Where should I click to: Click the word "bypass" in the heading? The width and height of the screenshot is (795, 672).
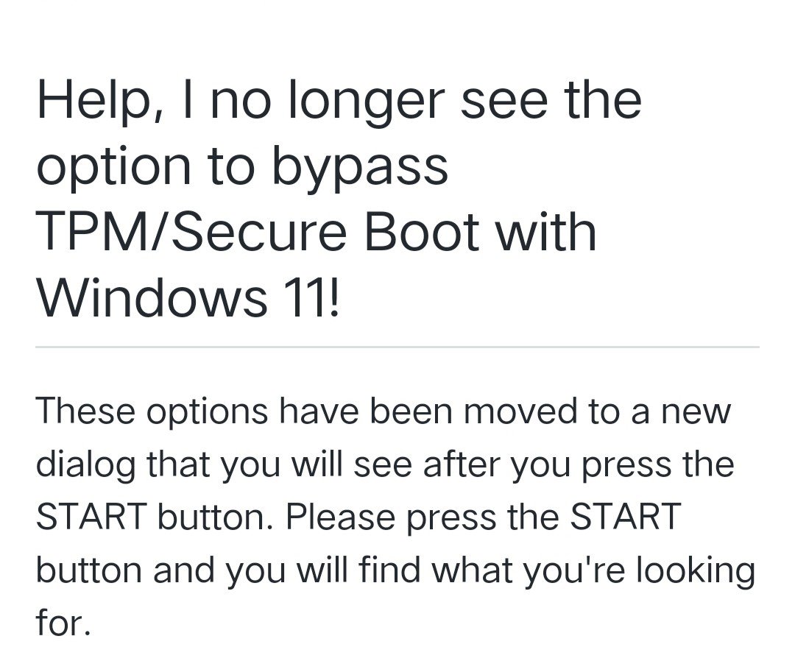pos(359,168)
